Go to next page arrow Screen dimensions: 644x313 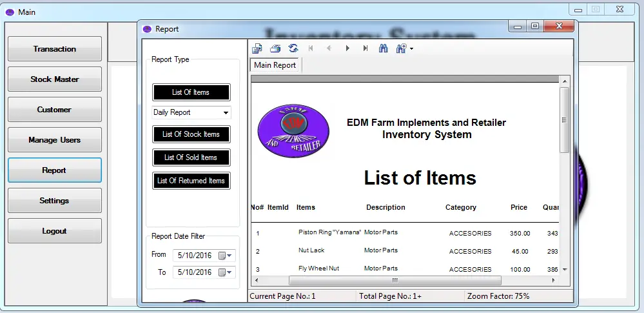(x=347, y=48)
